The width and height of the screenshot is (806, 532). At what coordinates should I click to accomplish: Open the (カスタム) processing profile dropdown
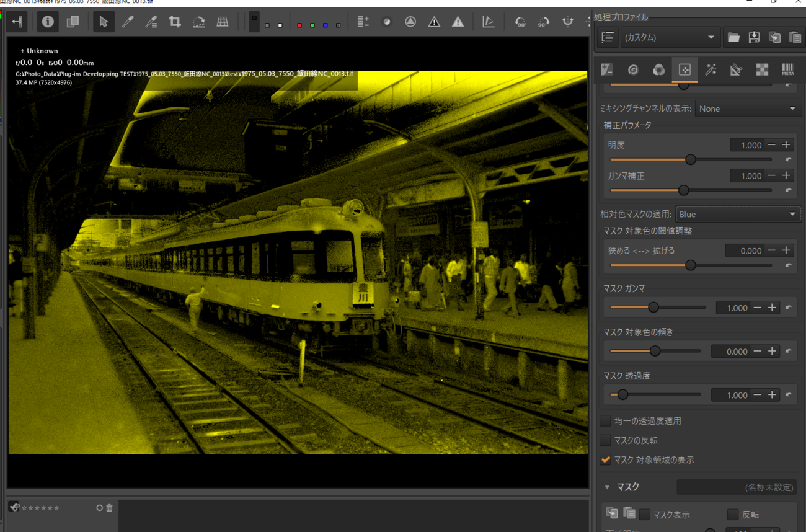tap(670, 38)
